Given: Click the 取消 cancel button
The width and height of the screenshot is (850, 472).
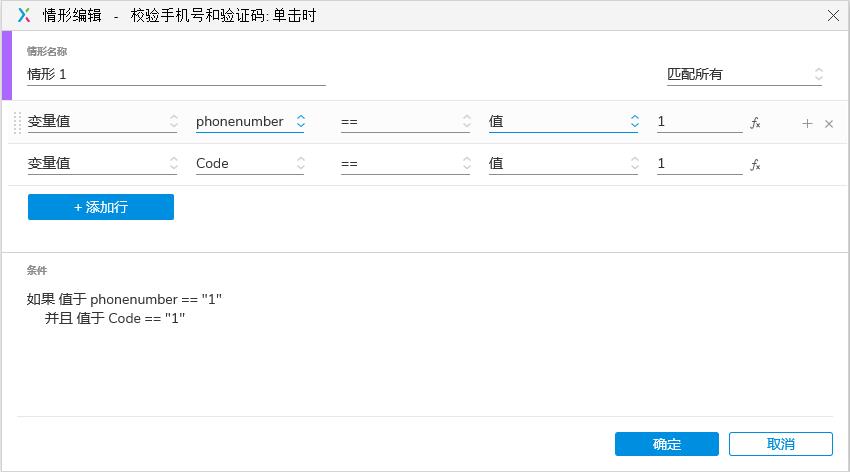Looking at the screenshot, I should (781, 444).
